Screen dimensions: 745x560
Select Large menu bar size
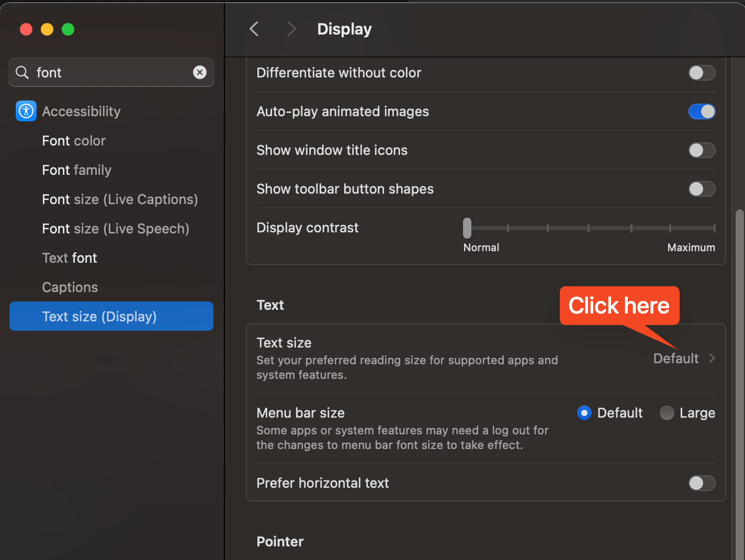pos(667,413)
